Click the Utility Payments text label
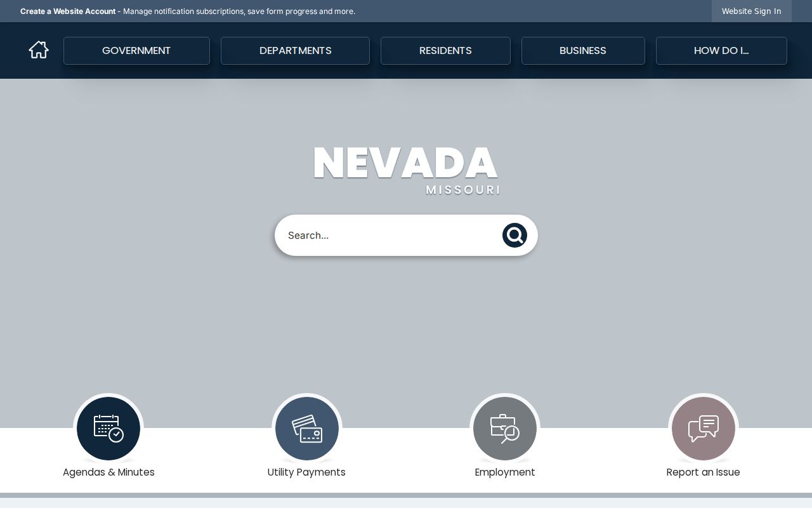The height and width of the screenshot is (508, 812). tap(306, 472)
